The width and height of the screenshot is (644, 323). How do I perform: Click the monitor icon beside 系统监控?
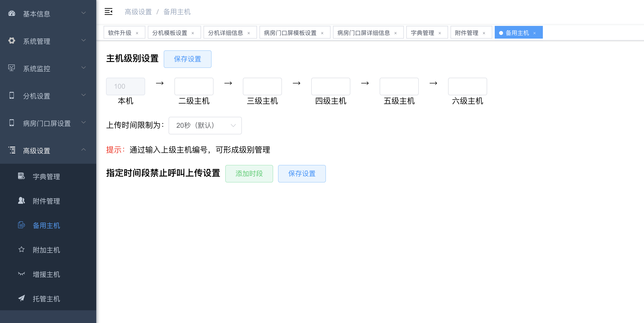[x=12, y=68]
